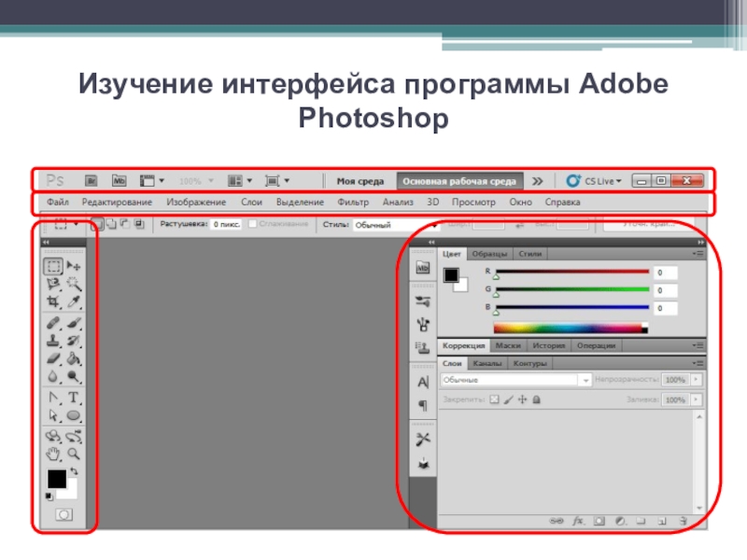Select the Brush tool
The height and width of the screenshot is (560, 747).
point(74,323)
